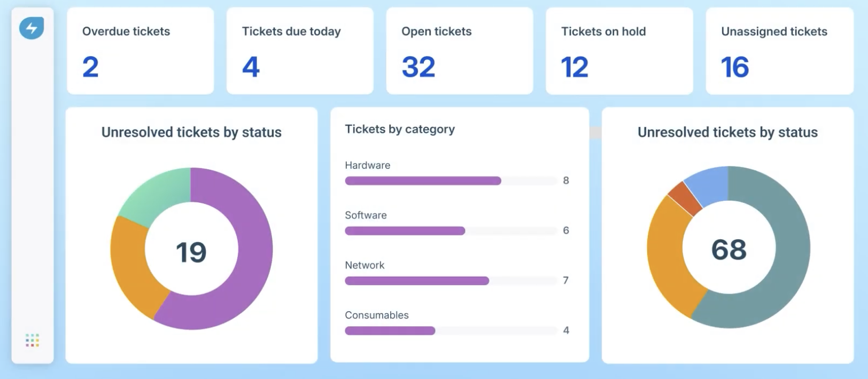Screen dimensions: 868x379
Task: Click the Tickets by category heading
Action: (x=400, y=129)
